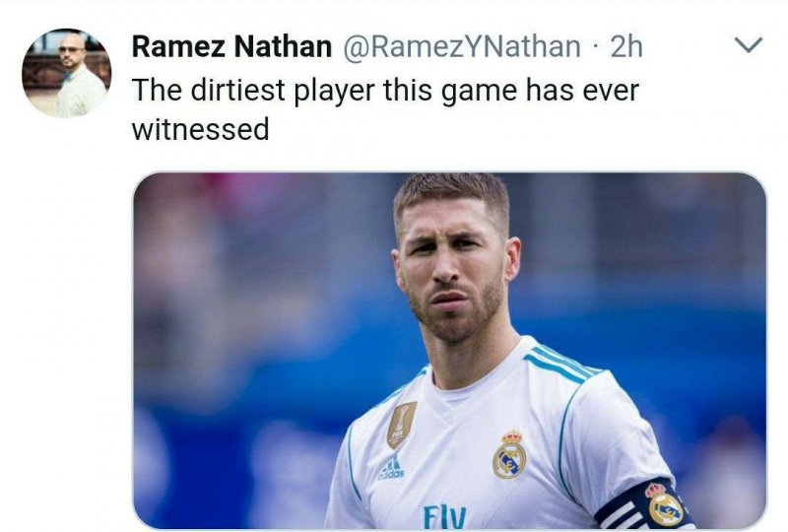Click the 'Fly' sponsor text on the jersey
788x532 pixels.
tap(445, 516)
